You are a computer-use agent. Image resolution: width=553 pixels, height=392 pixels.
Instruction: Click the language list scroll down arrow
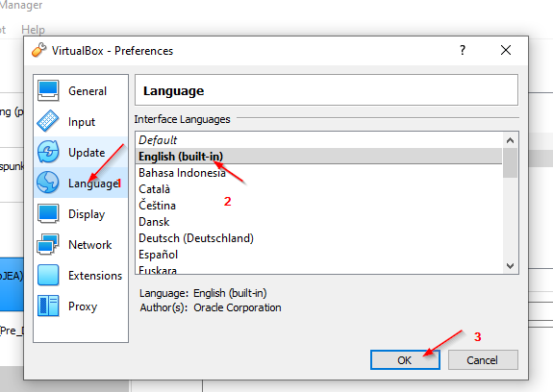click(510, 266)
